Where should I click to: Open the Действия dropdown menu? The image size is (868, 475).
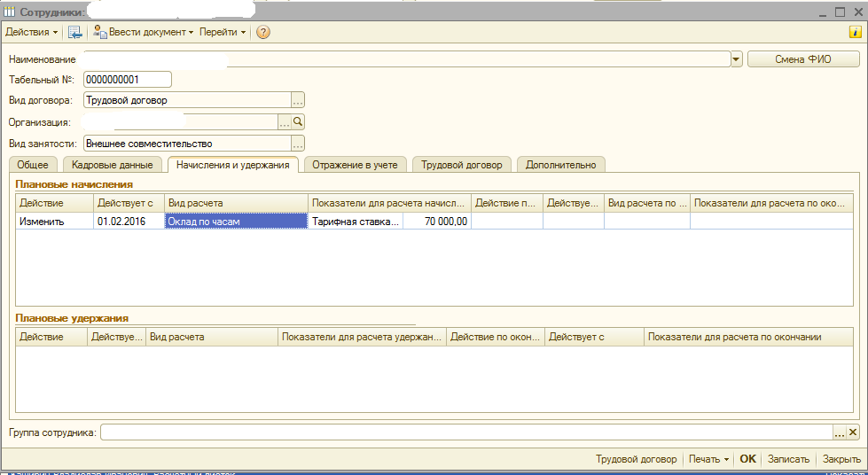pyautogui.click(x=32, y=33)
